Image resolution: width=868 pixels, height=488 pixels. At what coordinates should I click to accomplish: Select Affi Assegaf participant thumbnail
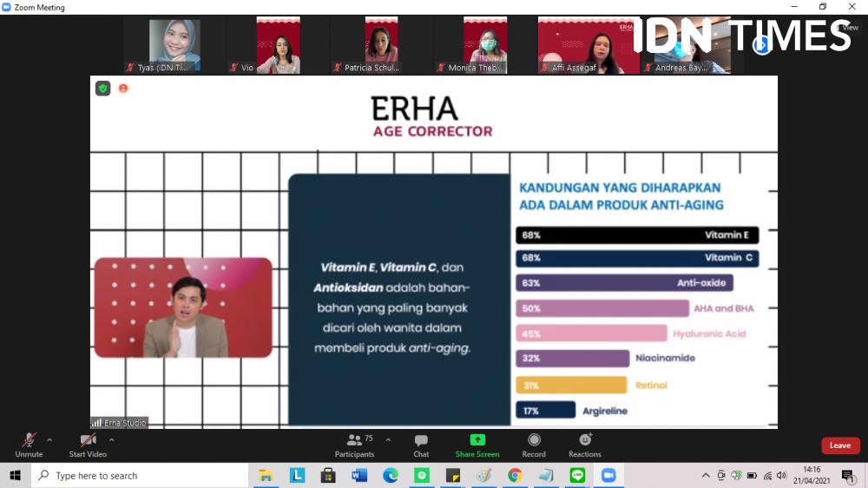coord(589,45)
